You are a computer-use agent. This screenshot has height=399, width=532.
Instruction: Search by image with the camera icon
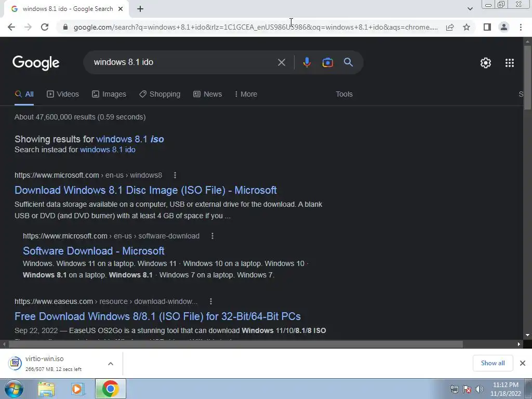pos(327,62)
